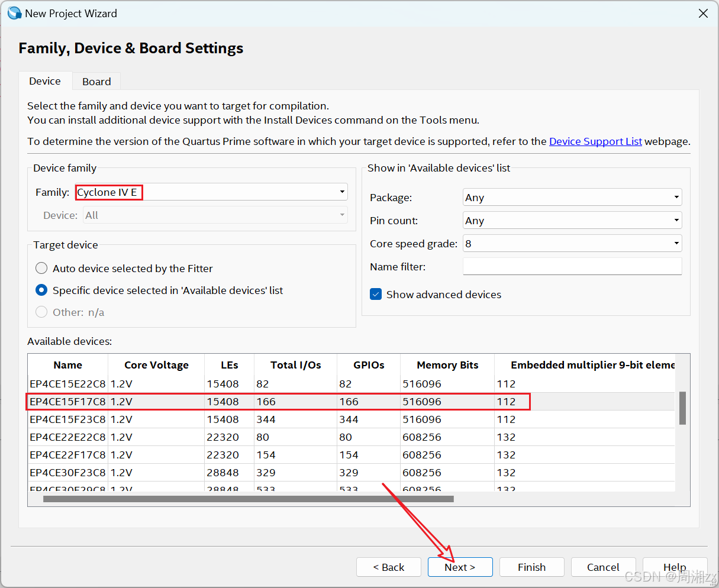
Task: Open the Core speed grade dropdown
Action: coord(572,243)
